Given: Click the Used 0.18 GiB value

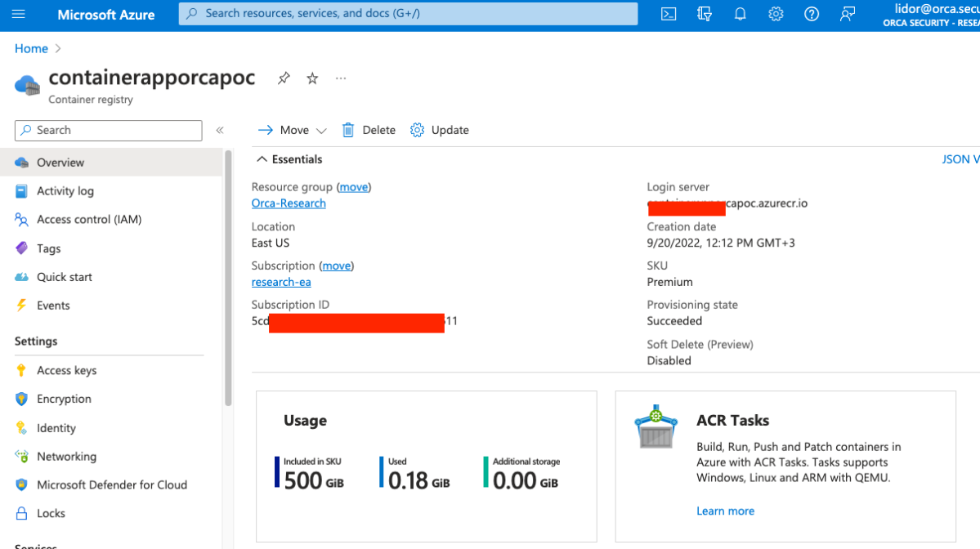Looking at the screenshot, I should [x=418, y=480].
